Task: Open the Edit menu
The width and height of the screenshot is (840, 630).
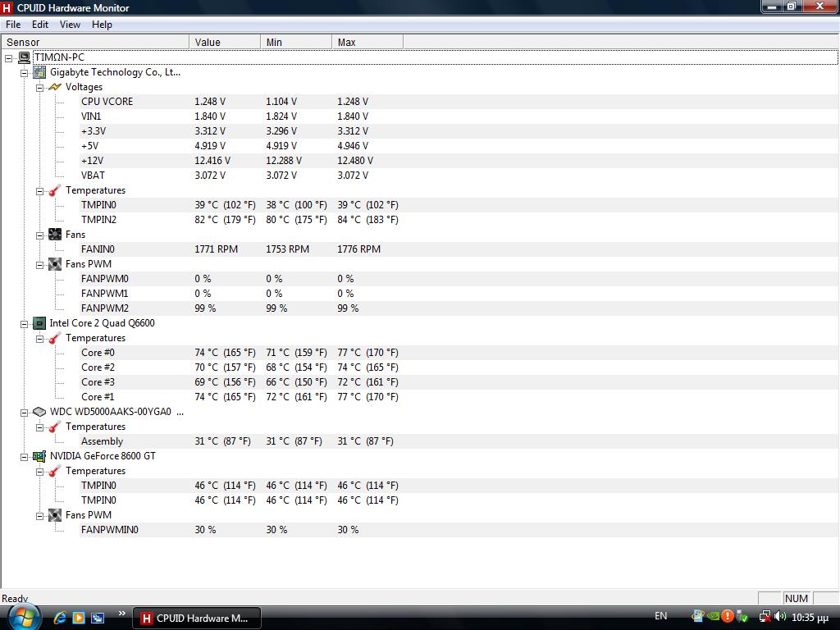Action: pos(40,25)
